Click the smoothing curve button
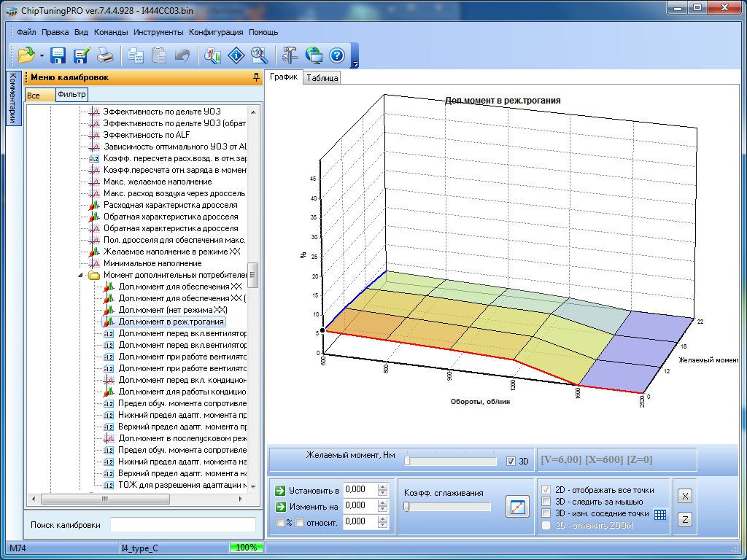This screenshot has width=747, height=560. pos(517,507)
